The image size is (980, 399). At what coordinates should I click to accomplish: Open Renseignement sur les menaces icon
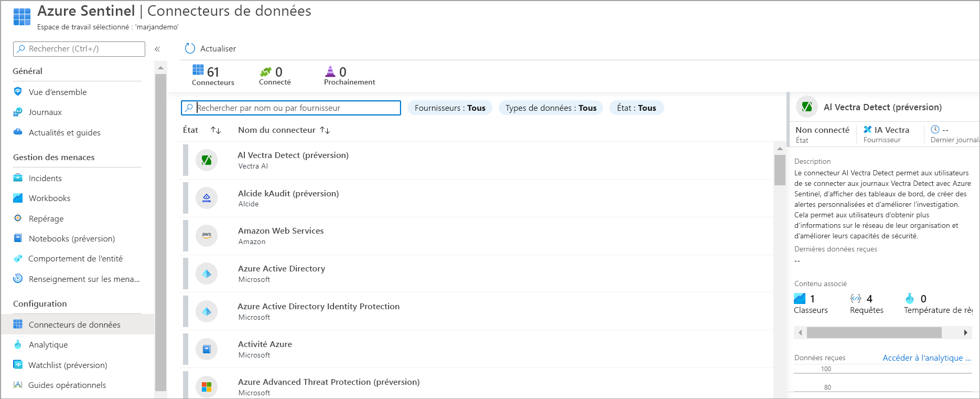point(18,278)
